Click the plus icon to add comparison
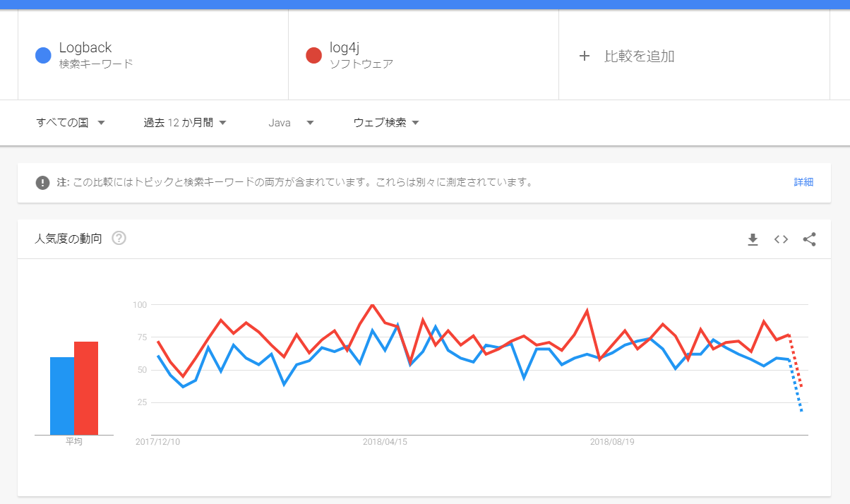850x504 pixels. click(584, 56)
